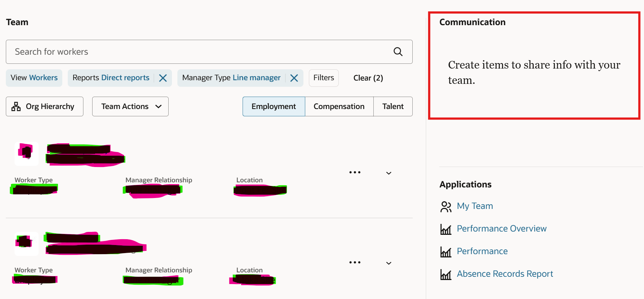Expand the first worker's details

click(389, 173)
